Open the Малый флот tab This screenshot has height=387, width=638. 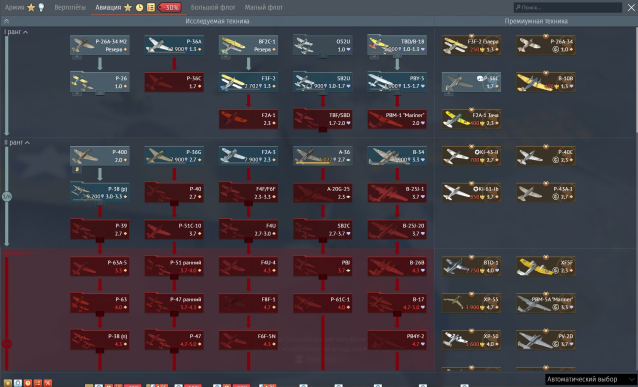click(x=264, y=7)
